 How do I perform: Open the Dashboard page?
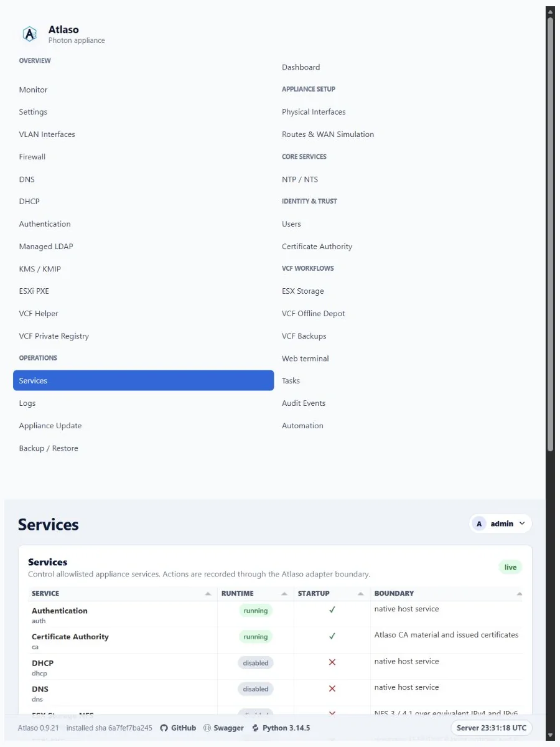[x=301, y=67]
